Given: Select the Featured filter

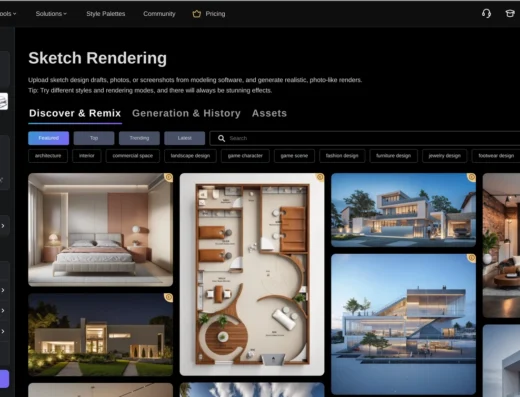Looking at the screenshot, I should (x=49, y=138).
